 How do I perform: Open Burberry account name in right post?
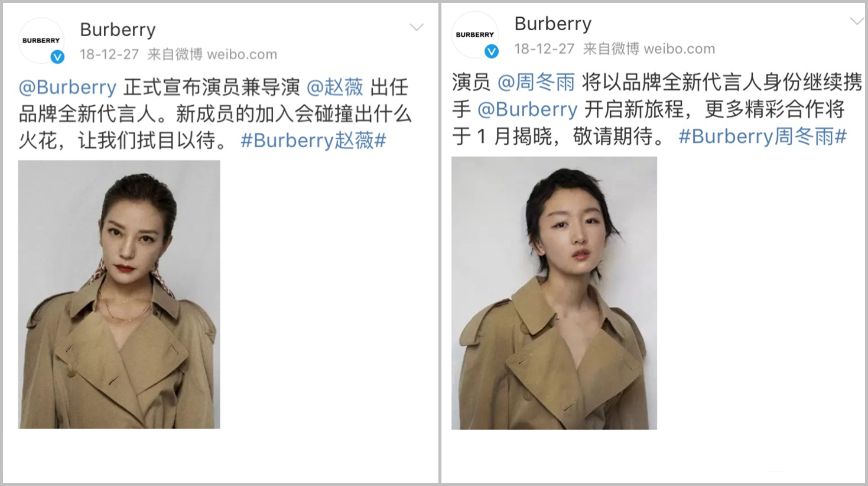552,23
